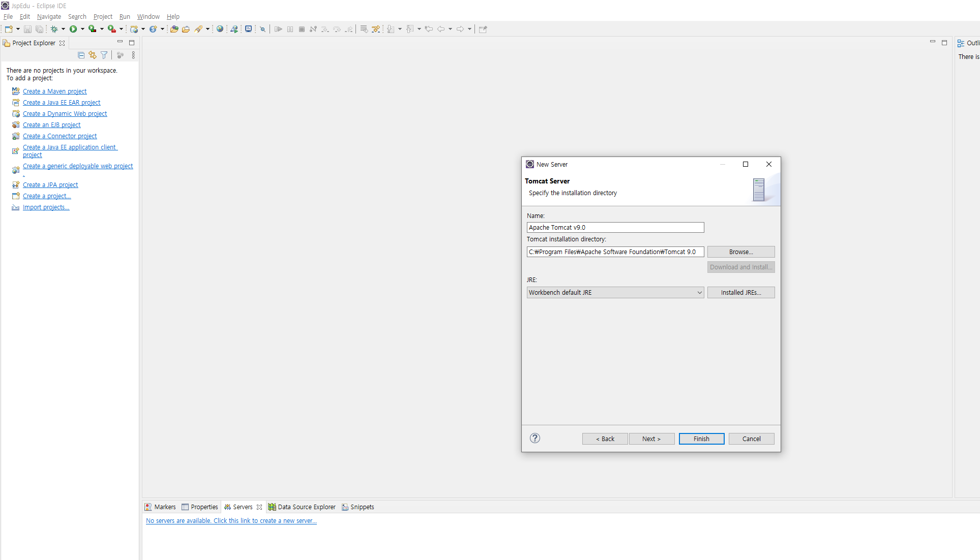Open the Navigate menu
Viewport: 980px width, 560px height.
(49, 16)
